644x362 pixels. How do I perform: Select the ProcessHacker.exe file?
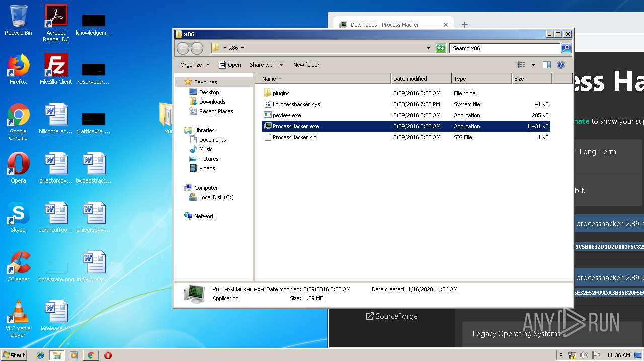[x=406, y=126]
